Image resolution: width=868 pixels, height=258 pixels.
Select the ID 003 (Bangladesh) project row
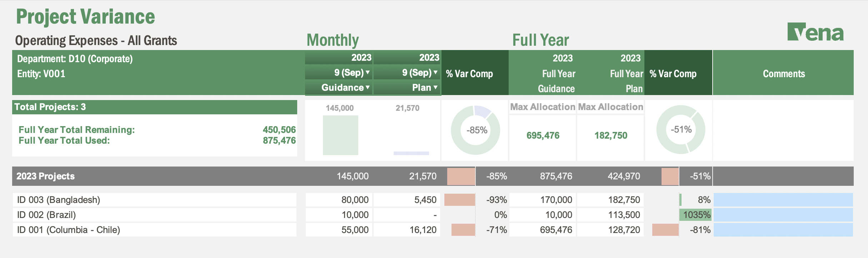pyautogui.click(x=59, y=200)
